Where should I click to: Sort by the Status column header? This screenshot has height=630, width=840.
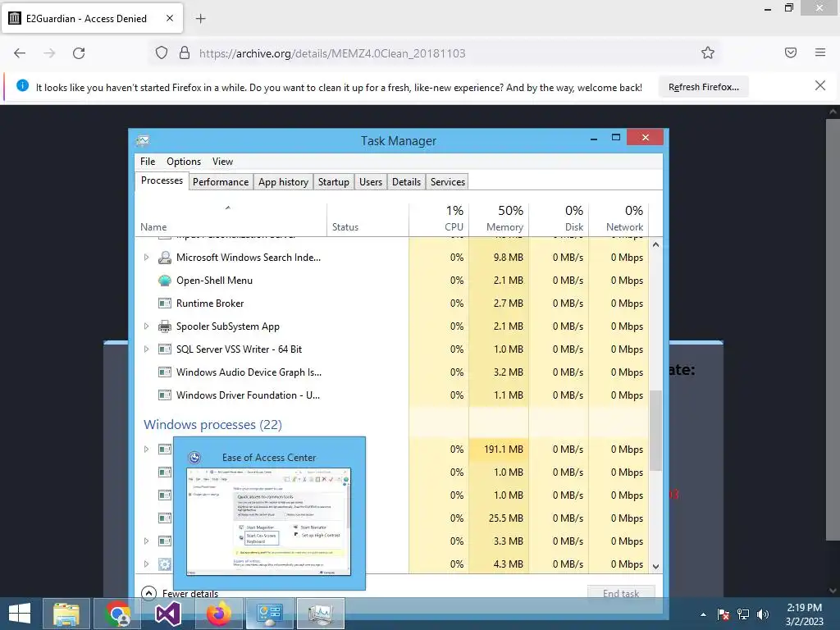click(367, 218)
